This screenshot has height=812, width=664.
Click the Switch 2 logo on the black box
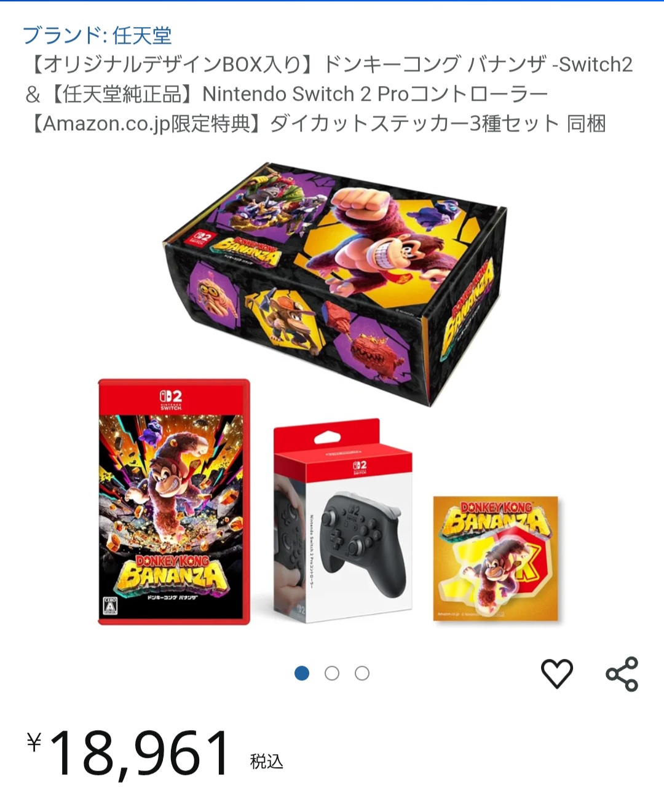pos(198,239)
